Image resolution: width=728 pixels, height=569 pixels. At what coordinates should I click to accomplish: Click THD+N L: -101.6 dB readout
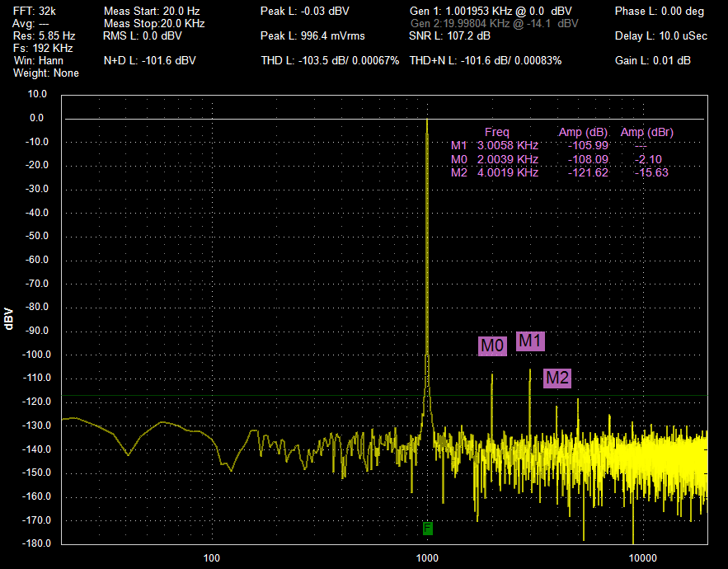(486, 61)
